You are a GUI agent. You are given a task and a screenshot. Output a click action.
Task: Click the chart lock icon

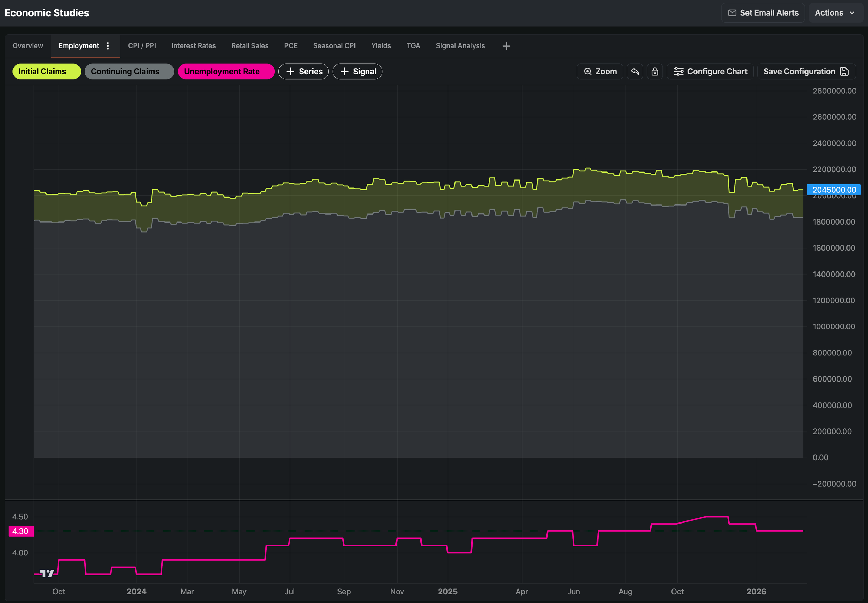click(x=655, y=72)
